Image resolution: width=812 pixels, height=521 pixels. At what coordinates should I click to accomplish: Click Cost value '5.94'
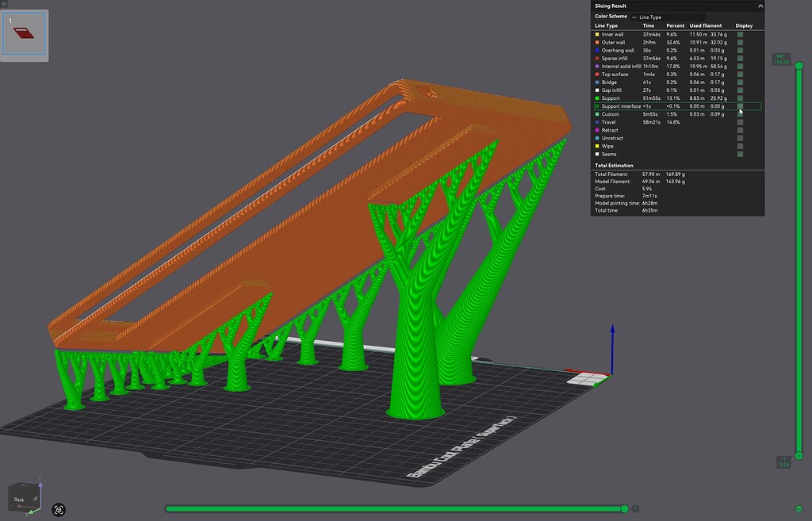pyautogui.click(x=647, y=189)
